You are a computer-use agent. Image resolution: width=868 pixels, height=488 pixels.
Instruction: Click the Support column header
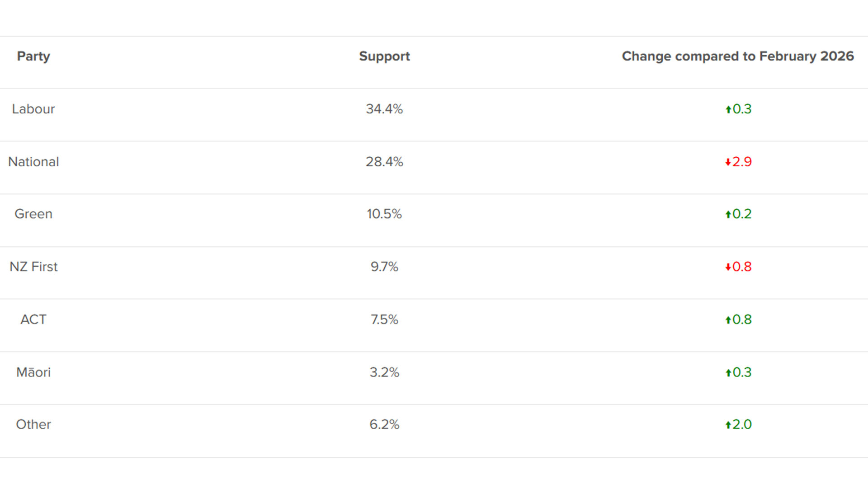[384, 56]
